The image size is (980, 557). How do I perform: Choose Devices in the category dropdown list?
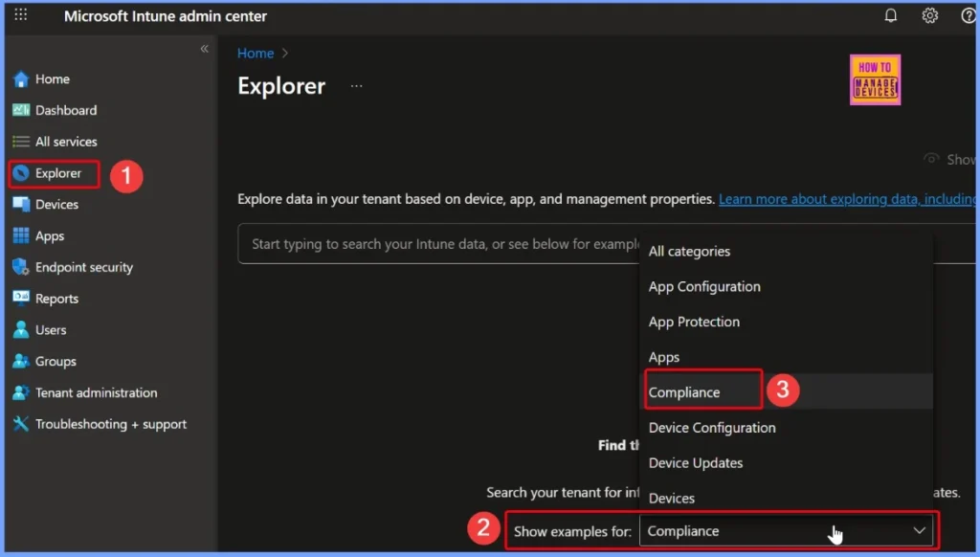787,499
